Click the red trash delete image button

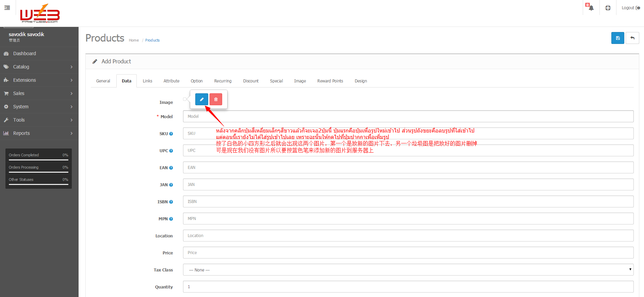tap(216, 99)
